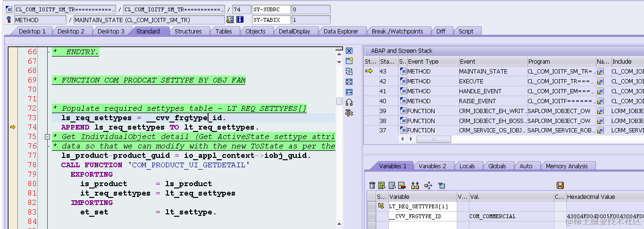Open the Tables tab
Image resolution: width=644 pixels, height=229 pixels.
pyautogui.click(x=224, y=32)
